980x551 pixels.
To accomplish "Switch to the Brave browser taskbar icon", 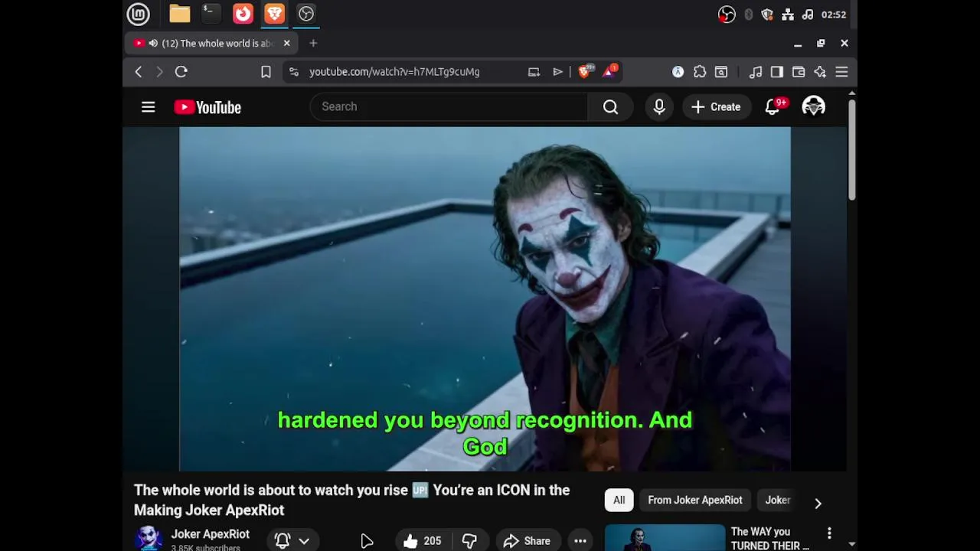I will tap(274, 14).
